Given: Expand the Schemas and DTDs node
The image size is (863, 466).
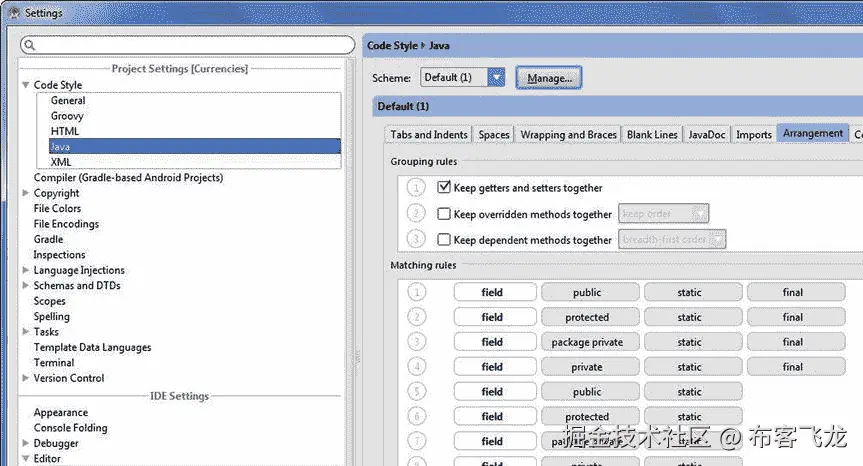Looking at the screenshot, I should coord(25,285).
